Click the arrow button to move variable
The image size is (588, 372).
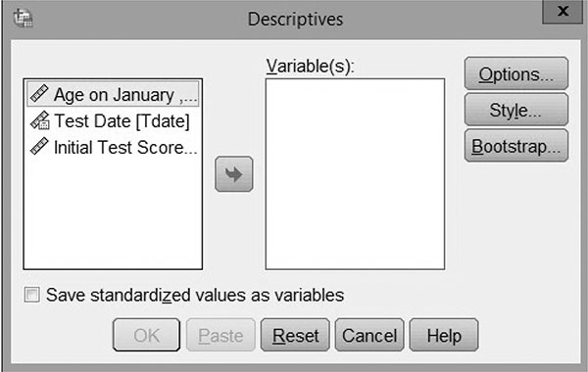click(x=234, y=174)
